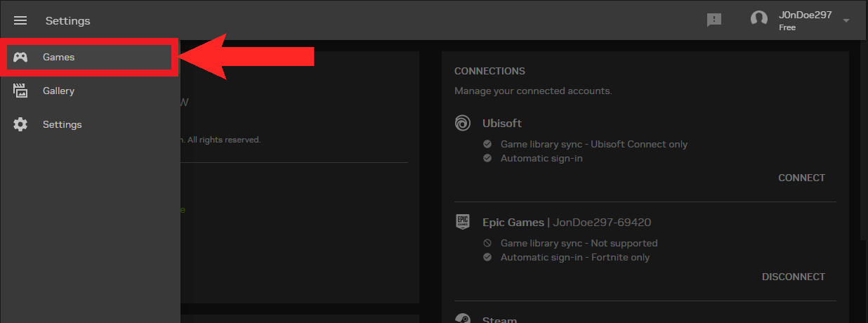Click the user avatar icon
868x323 pixels.
coord(759,20)
